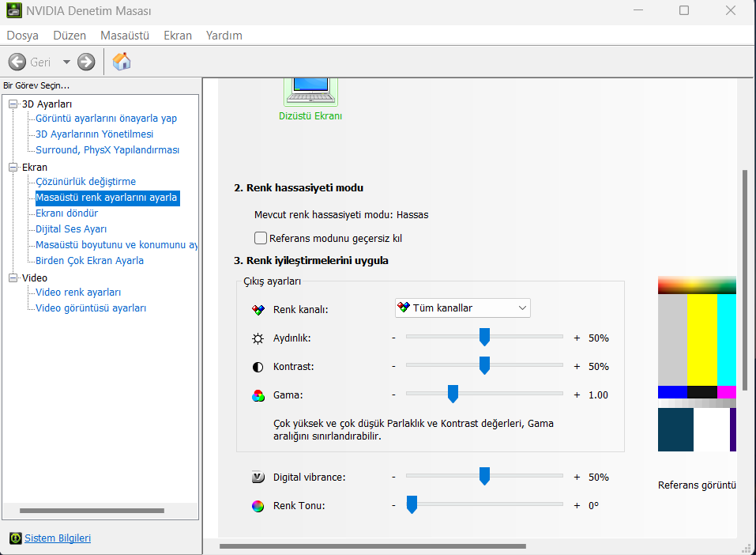
Task: Click the Aydınlık sun icon
Action: (x=258, y=338)
